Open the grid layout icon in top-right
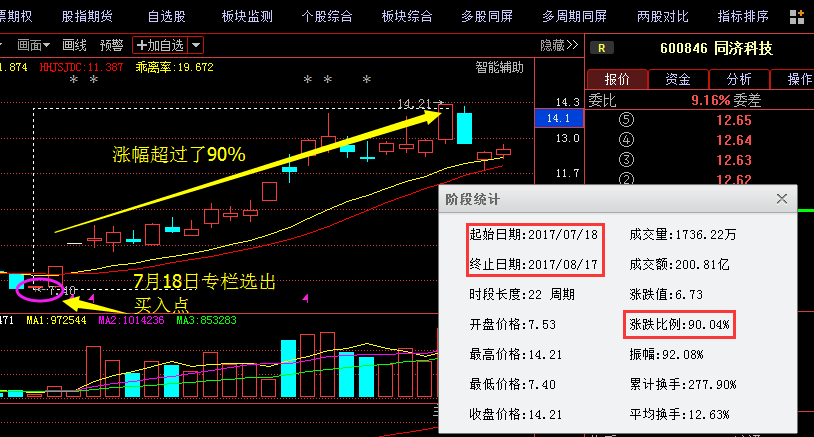 pyautogui.click(x=796, y=16)
